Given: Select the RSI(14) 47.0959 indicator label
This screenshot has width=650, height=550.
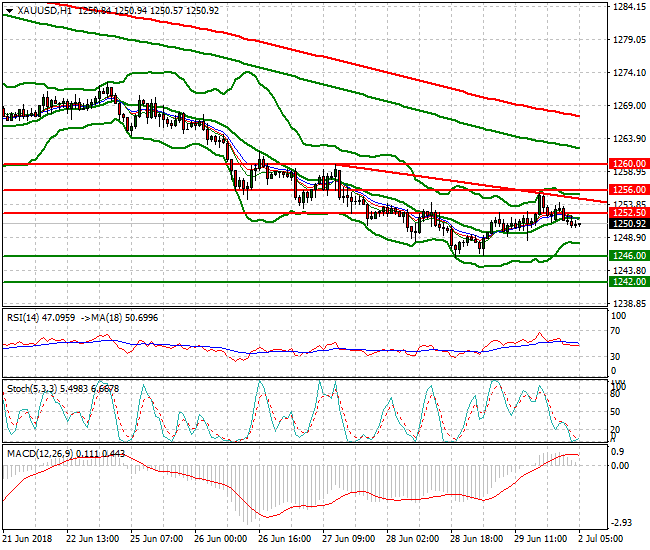Looking at the screenshot, I should coord(41,318).
